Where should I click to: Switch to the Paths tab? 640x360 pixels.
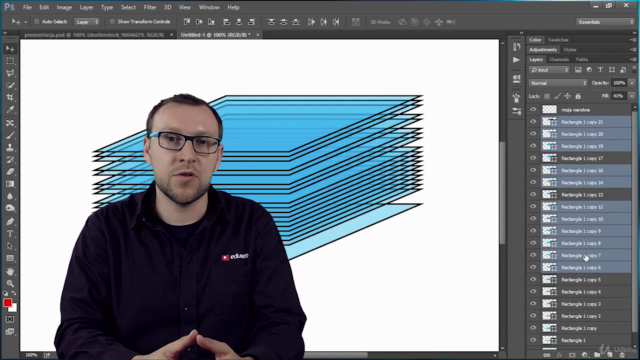(x=582, y=60)
